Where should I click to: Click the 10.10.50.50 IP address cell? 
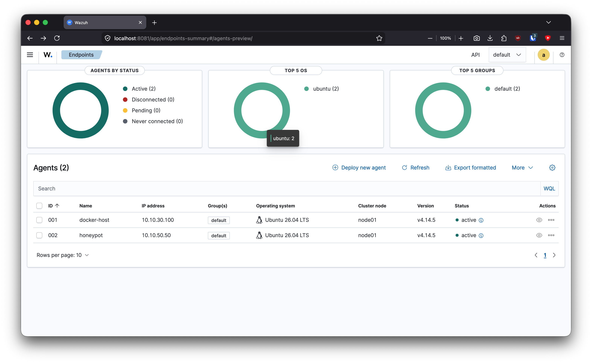[x=156, y=235]
